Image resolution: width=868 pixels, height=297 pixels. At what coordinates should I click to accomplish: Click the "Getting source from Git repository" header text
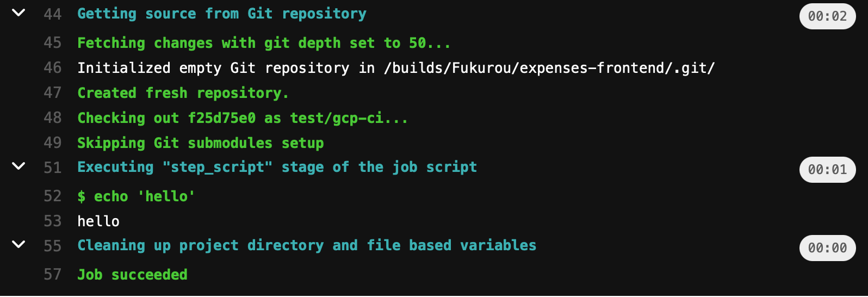221,14
